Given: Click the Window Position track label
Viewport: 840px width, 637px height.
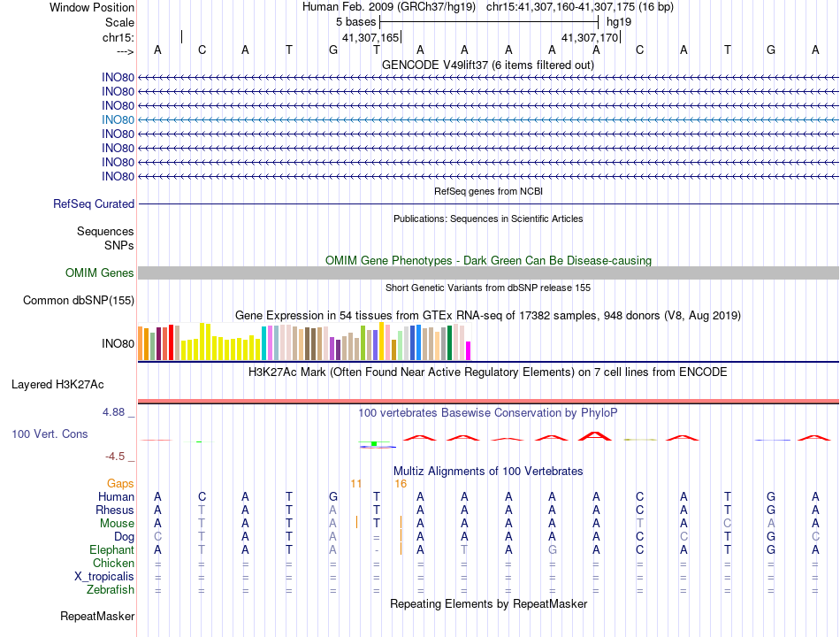Looking at the screenshot, I should [92, 7].
